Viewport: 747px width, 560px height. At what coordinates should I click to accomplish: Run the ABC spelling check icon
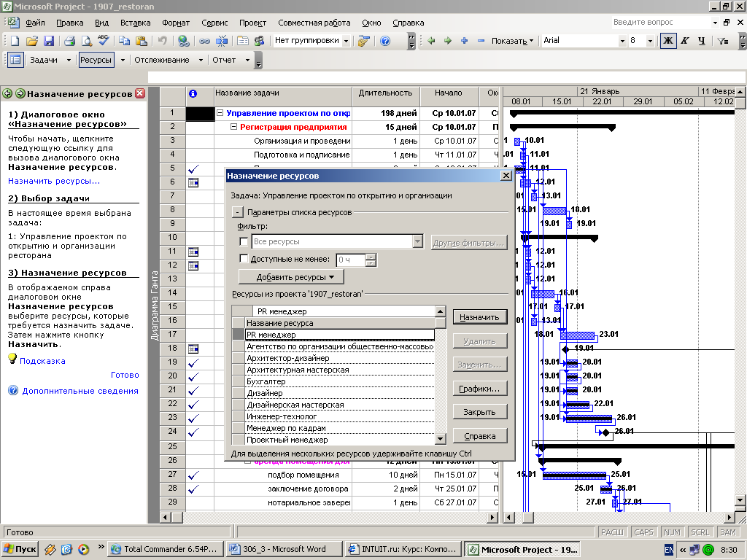tap(103, 41)
